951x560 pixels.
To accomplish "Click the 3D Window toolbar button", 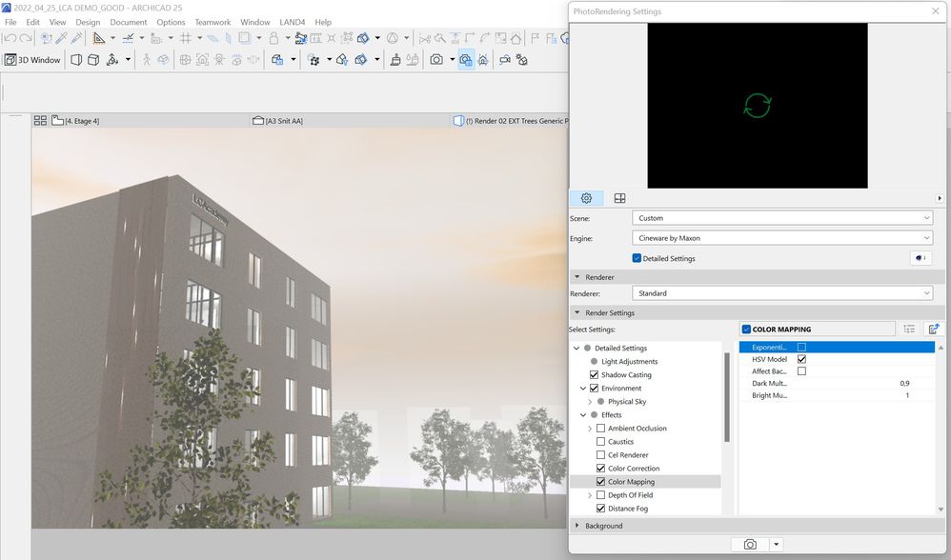I will click(x=32, y=60).
